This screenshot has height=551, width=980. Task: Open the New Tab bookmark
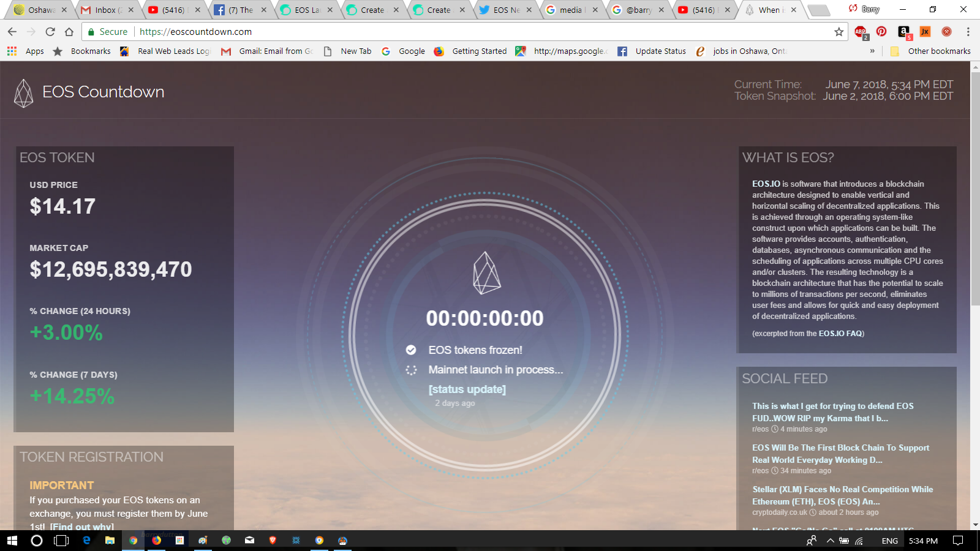[x=348, y=51]
